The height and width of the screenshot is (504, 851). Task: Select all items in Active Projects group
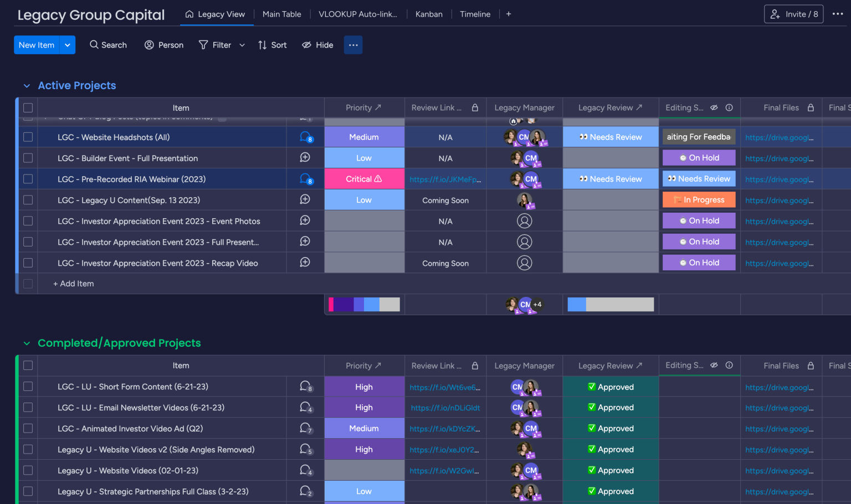[28, 108]
